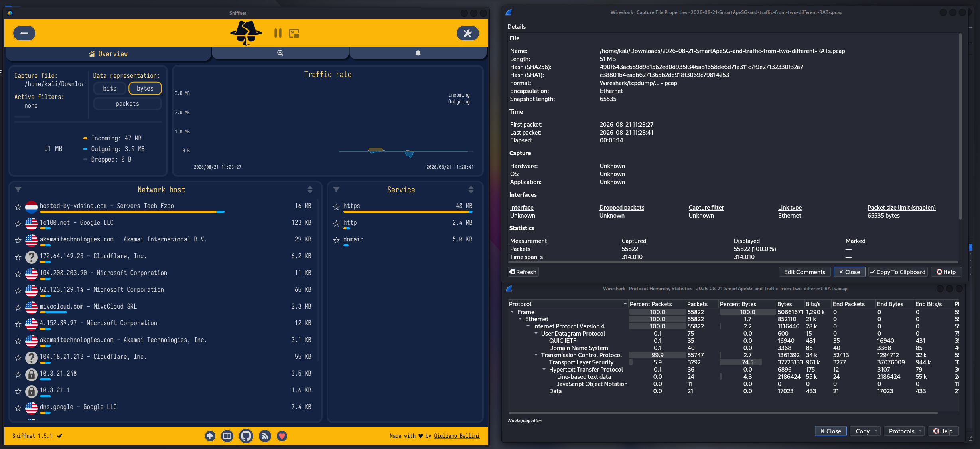This screenshot has height=449, width=980.
Task: Favorite the mivocloud.com host row
Action: pyautogui.click(x=18, y=307)
